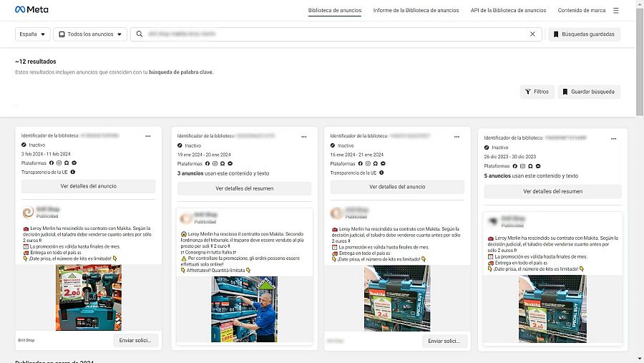Click Messenger platform icon on 19 ene ad
644x363 pixels.
click(x=230, y=164)
